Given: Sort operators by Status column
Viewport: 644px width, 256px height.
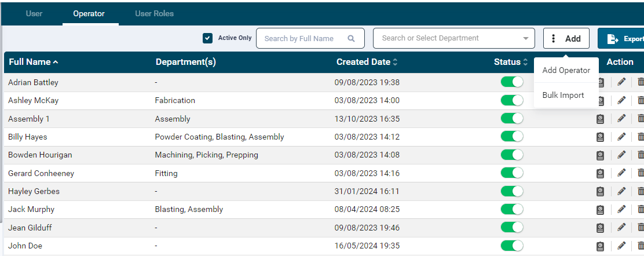Looking at the screenshot, I should 510,62.
